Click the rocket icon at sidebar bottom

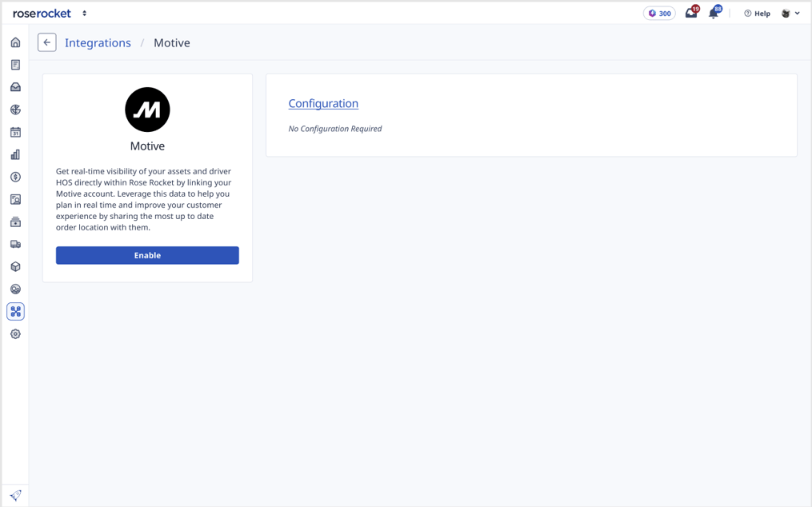(x=15, y=495)
